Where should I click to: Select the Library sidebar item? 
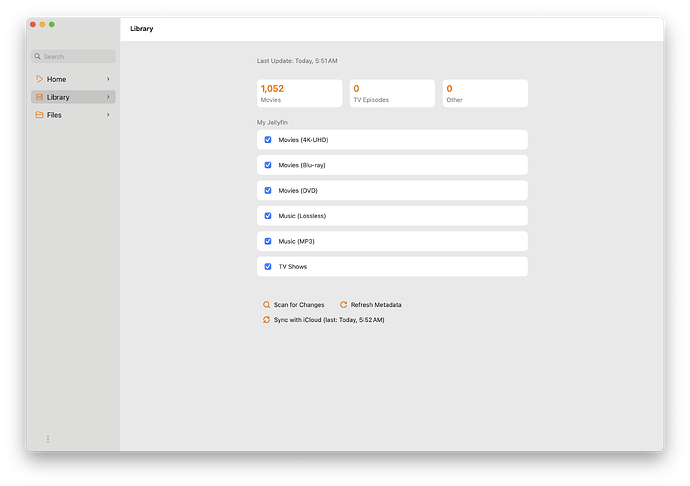(x=73, y=97)
